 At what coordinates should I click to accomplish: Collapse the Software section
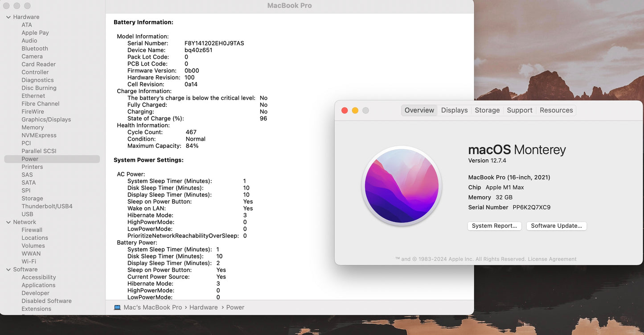[8, 269]
